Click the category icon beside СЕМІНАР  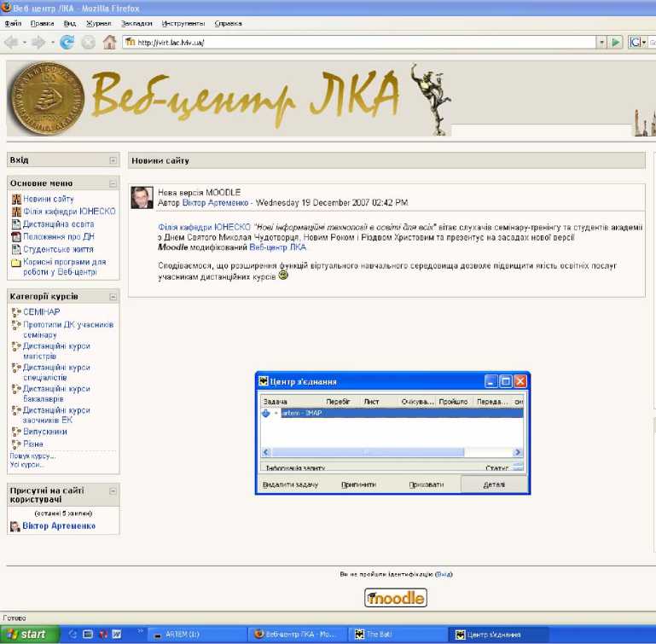click(x=15, y=312)
